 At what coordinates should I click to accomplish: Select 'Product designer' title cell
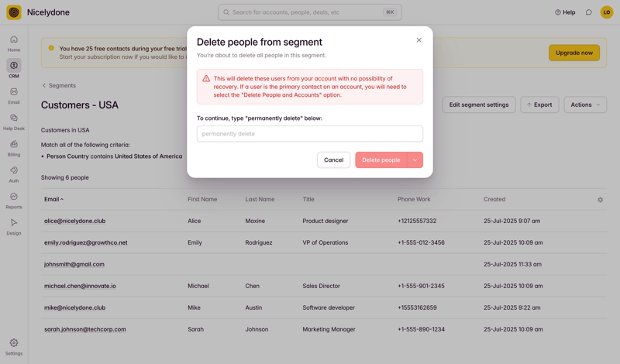pos(325,221)
